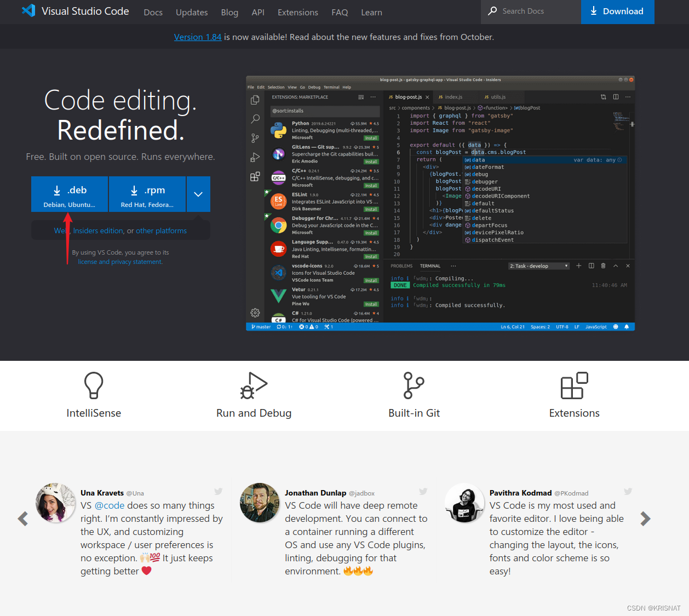
Task: Click Twitter bird icon on Pavithra Kodmad's card
Action: coord(628,491)
